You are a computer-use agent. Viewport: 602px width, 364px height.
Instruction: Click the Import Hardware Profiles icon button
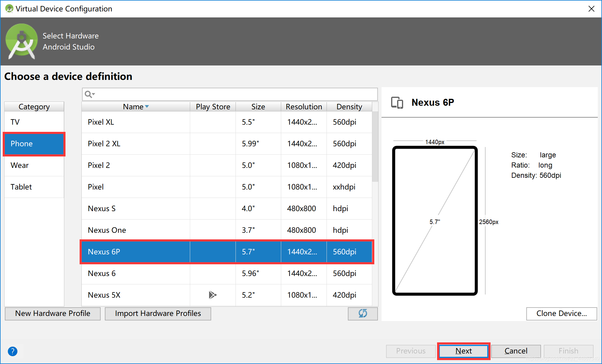(x=158, y=313)
